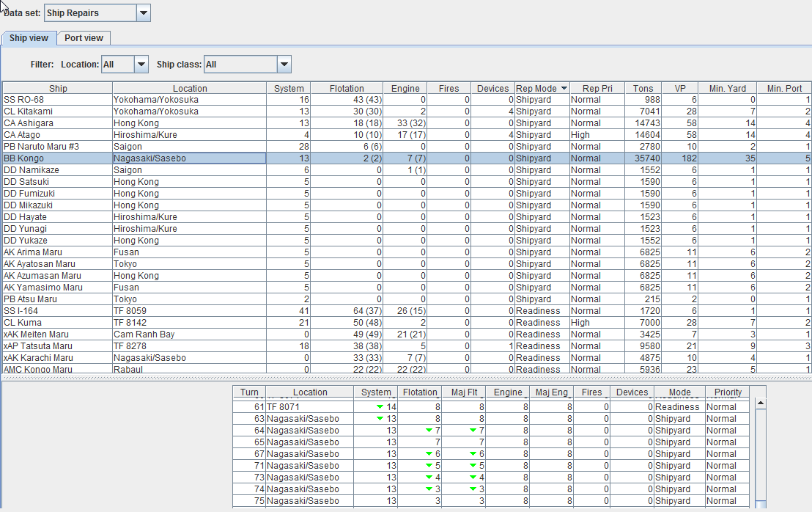Click green decrease arrow in turn 61 System cell

click(380, 407)
